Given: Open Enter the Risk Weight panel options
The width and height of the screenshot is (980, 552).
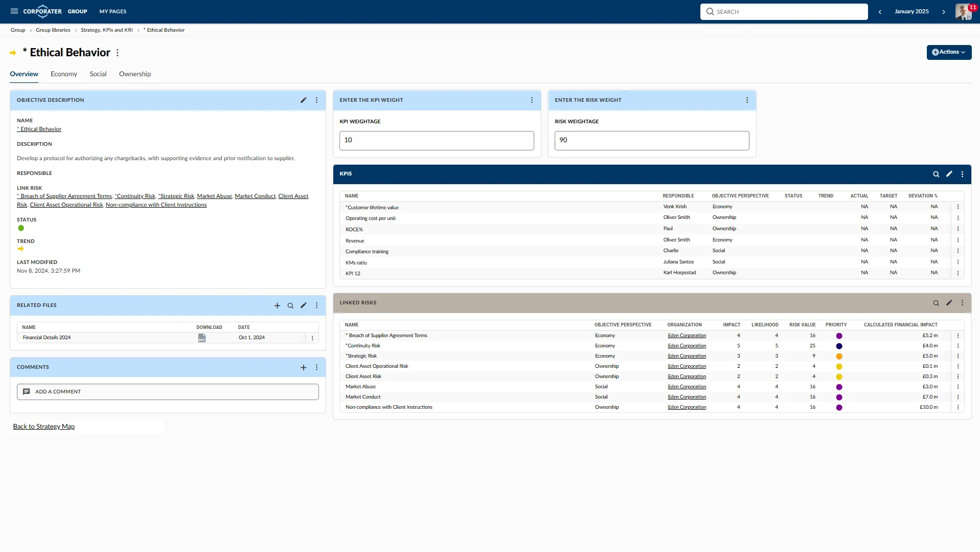Looking at the screenshot, I should coord(747,100).
